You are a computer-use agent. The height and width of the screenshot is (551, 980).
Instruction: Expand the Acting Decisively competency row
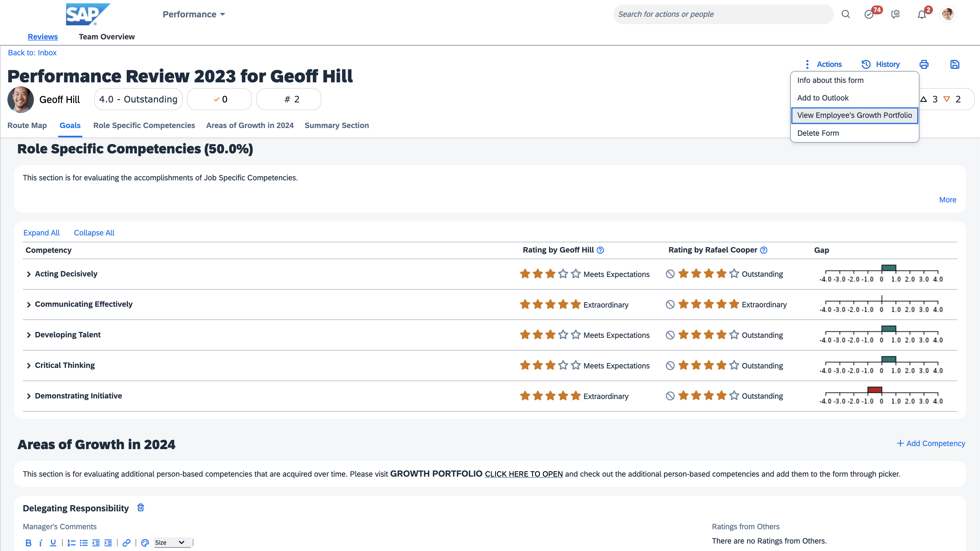click(x=29, y=274)
